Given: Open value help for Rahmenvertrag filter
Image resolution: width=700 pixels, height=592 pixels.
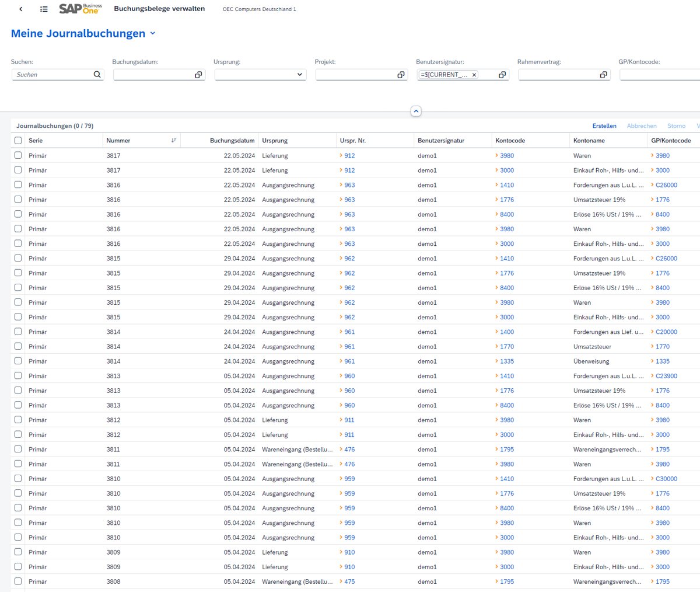Looking at the screenshot, I should (603, 75).
